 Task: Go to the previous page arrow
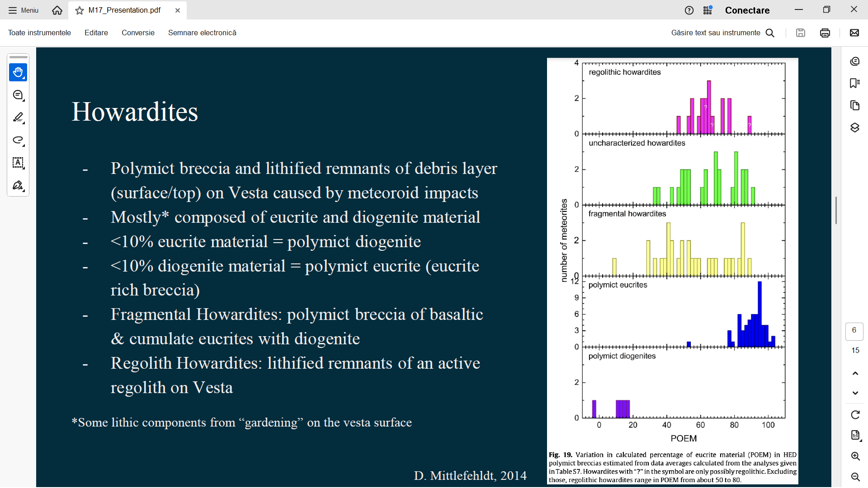tap(855, 373)
